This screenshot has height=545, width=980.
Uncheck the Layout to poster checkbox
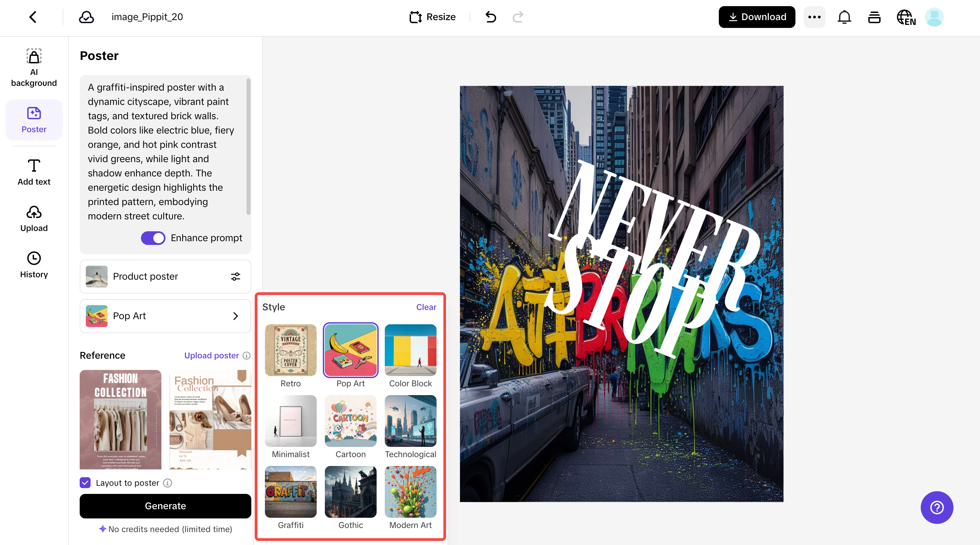click(x=84, y=483)
